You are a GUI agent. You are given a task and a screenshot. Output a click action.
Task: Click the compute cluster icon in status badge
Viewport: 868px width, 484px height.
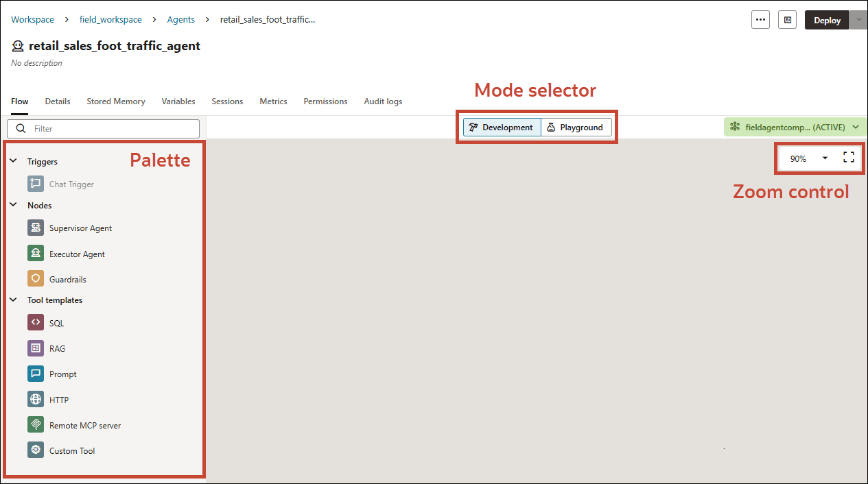[x=735, y=127]
